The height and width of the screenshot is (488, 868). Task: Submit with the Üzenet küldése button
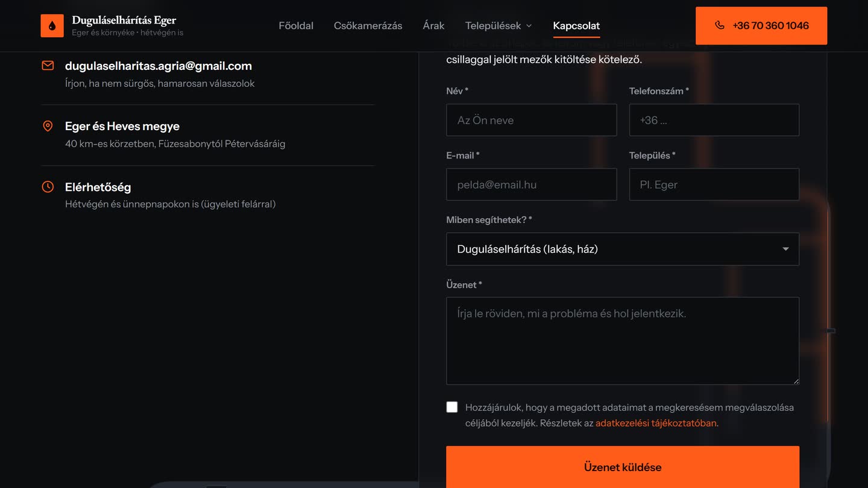click(623, 467)
